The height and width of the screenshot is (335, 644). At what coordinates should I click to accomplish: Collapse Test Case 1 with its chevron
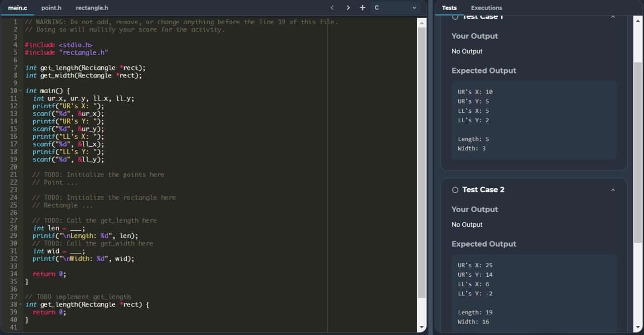click(613, 16)
